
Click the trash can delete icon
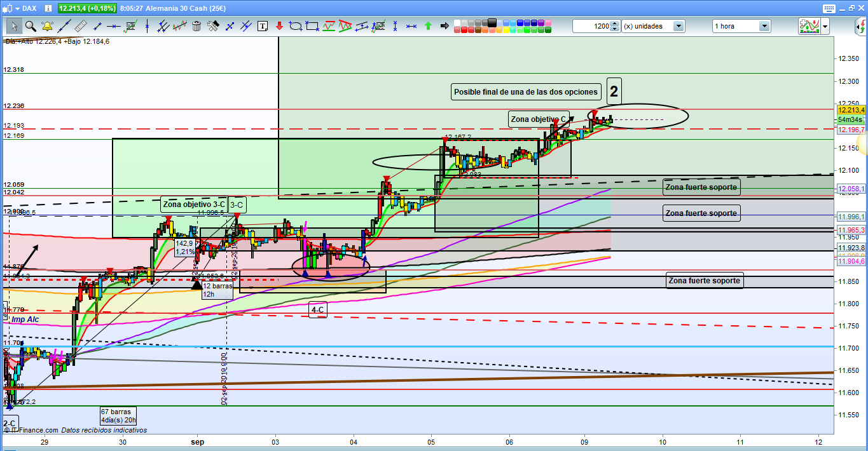click(196, 26)
